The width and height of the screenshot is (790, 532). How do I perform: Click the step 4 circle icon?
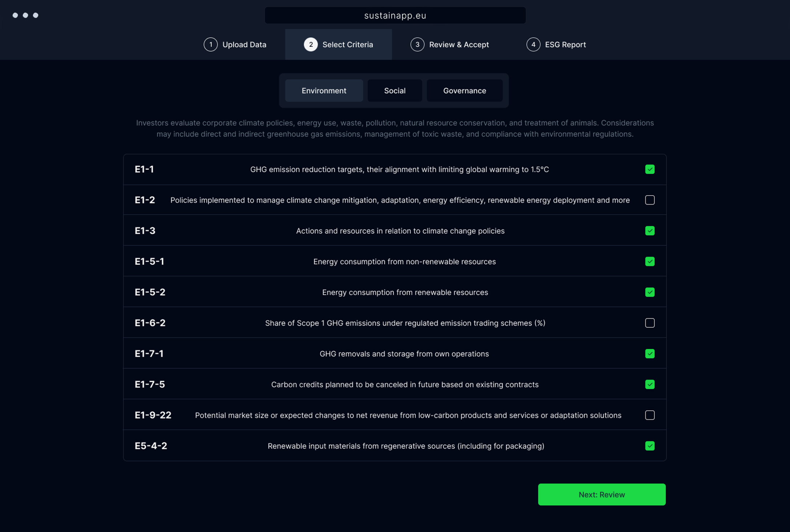click(533, 44)
